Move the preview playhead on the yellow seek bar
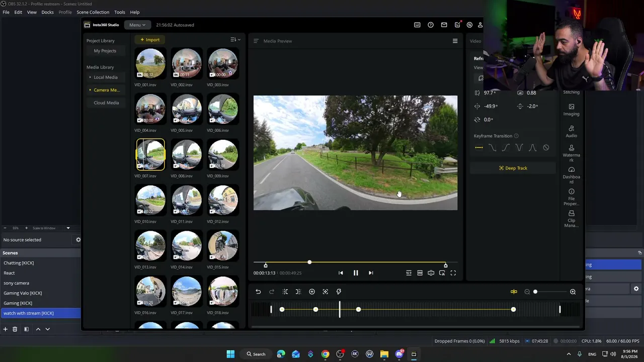Screen dimensions: 644x362 tap(309, 262)
